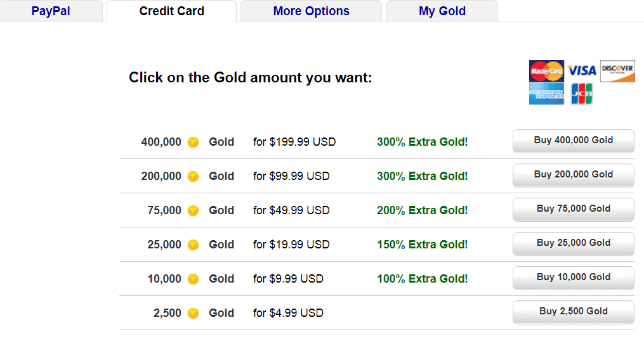Open the More Options tab
Screen dimensions: 644x339
[312, 11]
